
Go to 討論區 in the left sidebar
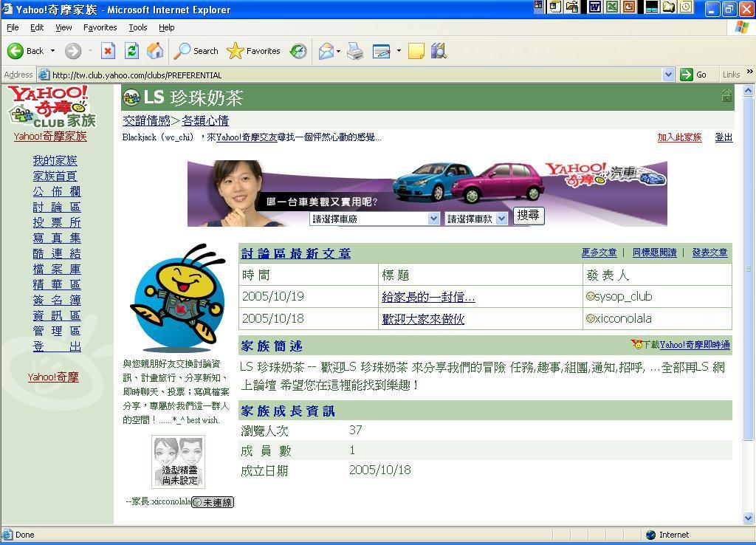pos(57,207)
